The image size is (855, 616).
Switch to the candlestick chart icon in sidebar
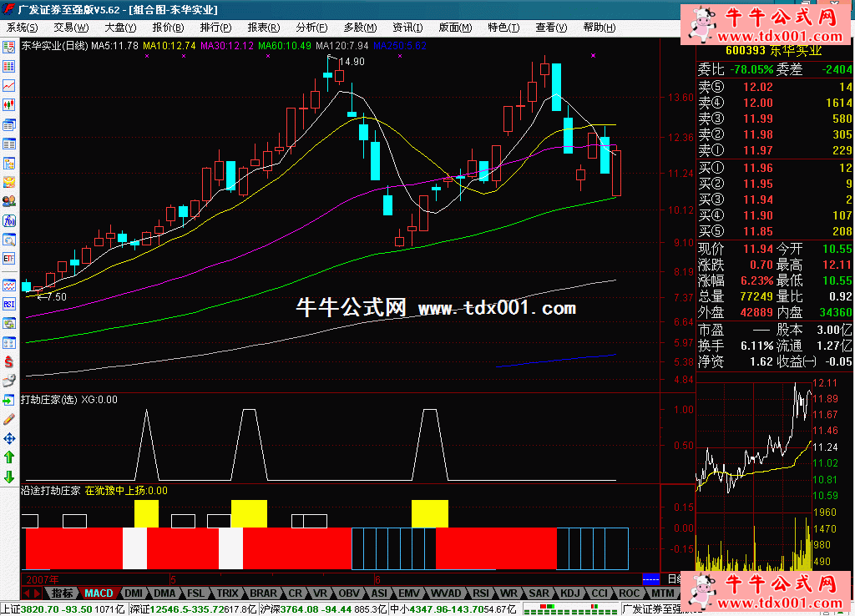(x=8, y=104)
